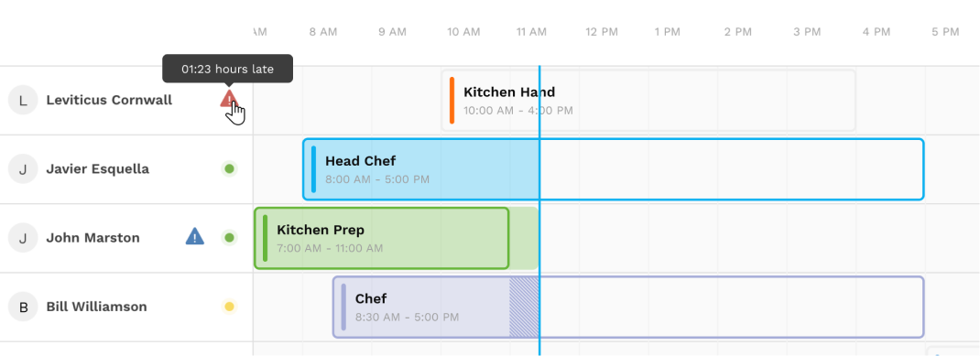Open the Kitchen Prep shift block
980x356 pixels.
point(382,238)
